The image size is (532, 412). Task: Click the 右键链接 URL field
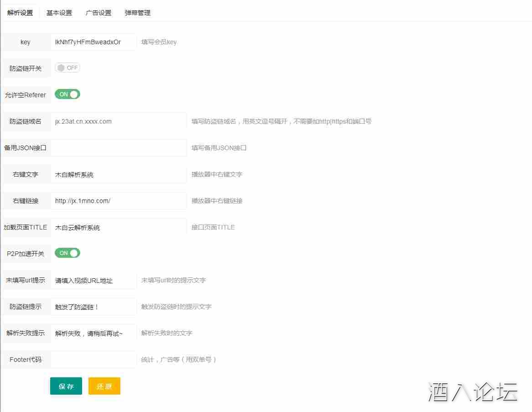(119, 201)
